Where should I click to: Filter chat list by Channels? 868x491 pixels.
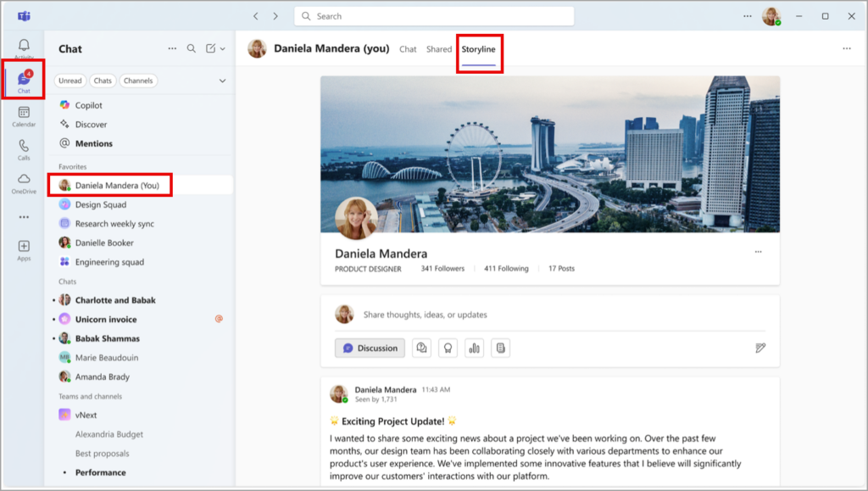coord(138,81)
